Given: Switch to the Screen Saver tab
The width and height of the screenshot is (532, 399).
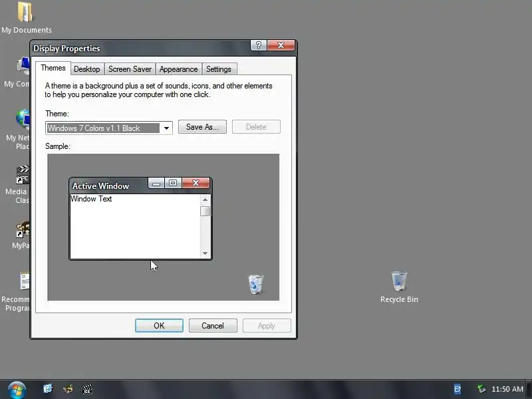Looking at the screenshot, I should tap(130, 69).
